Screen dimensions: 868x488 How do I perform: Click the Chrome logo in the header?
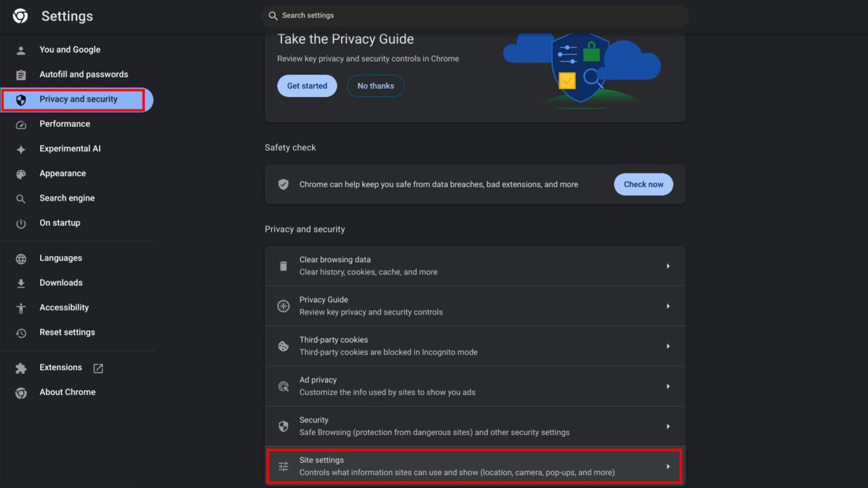coord(20,16)
